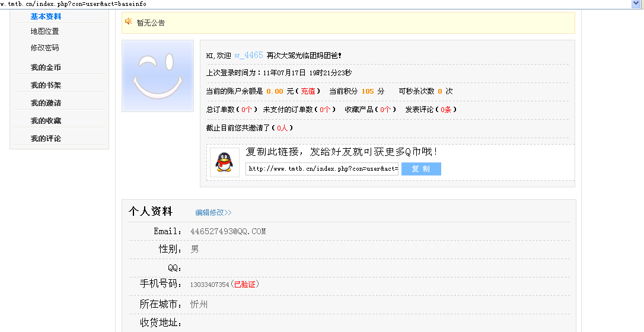Open 我的书架 section

46,85
